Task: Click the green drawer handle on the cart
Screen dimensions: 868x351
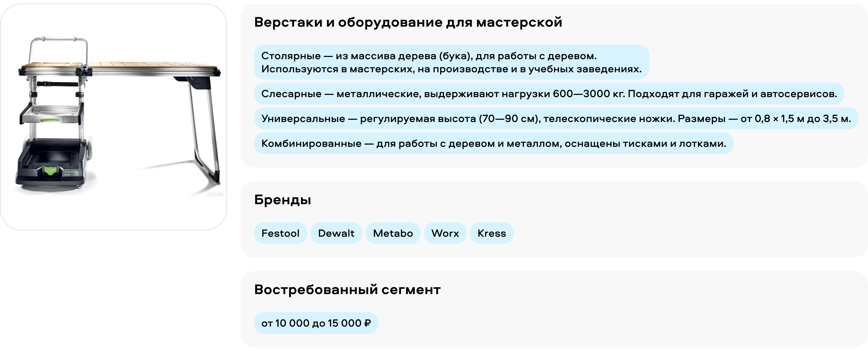Action: 50,120
